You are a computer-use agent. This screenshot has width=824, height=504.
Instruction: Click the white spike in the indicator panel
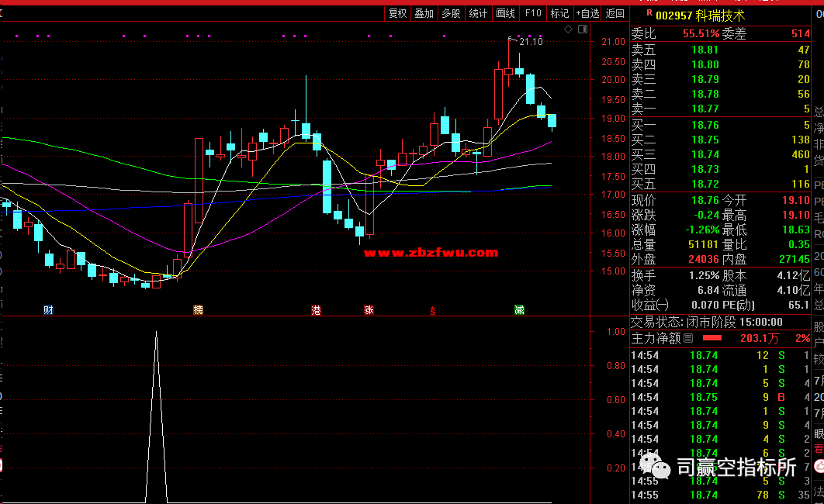156,417
